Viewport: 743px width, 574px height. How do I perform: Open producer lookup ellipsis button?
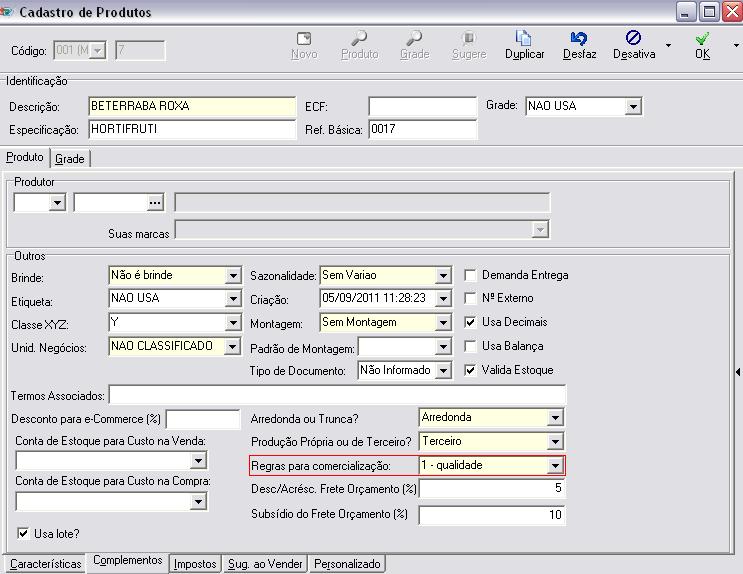(154, 203)
